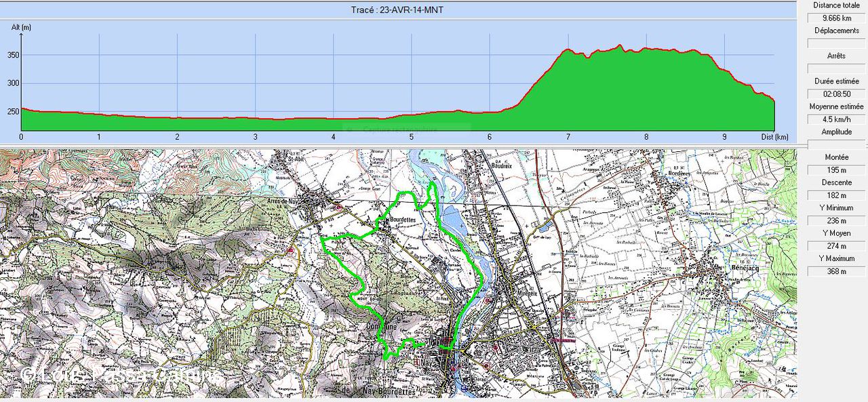Screen dimensions: 868x402
Task: Click the Moyenne estimée field showing 4.5 km/h
Action: pyautogui.click(x=835, y=119)
